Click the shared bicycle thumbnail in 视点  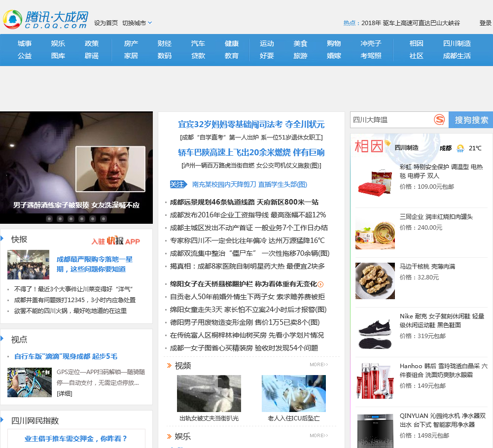click(x=30, y=382)
